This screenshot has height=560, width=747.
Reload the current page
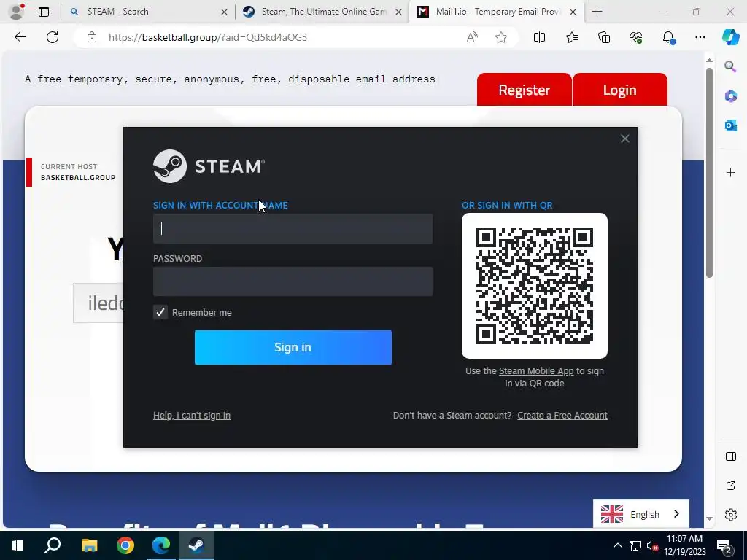pyautogui.click(x=53, y=37)
